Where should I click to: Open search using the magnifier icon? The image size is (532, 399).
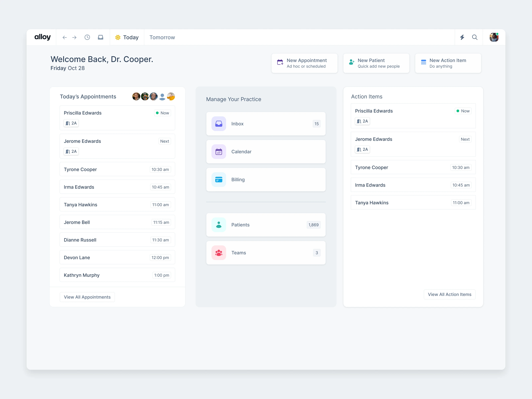tap(475, 37)
